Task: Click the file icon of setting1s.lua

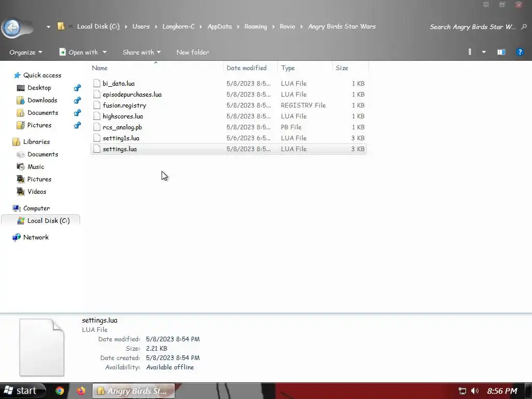Action: tap(97, 138)
